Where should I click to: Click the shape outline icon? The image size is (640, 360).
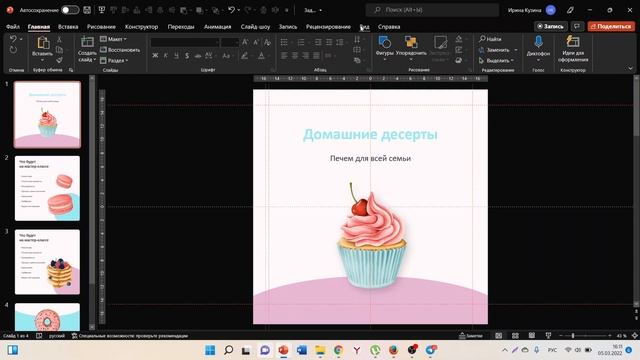point(459,50)
